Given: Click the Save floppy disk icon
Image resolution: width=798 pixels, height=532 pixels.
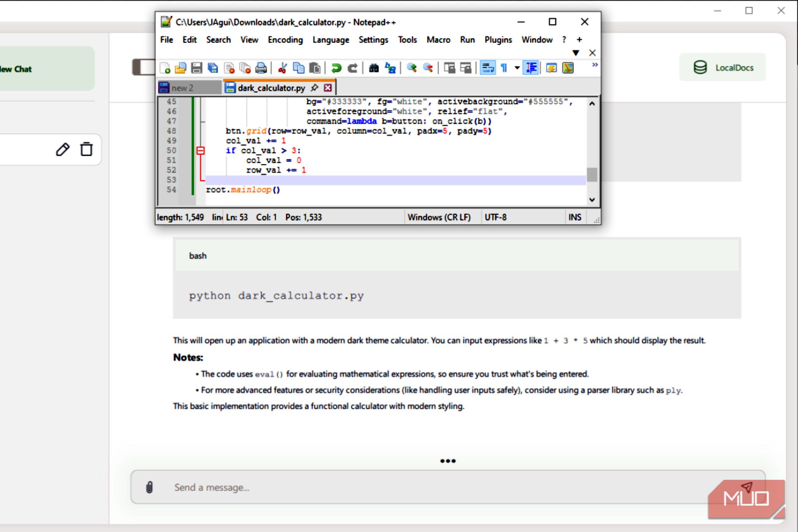Looking at the screenshot, I should click(196, 68).
